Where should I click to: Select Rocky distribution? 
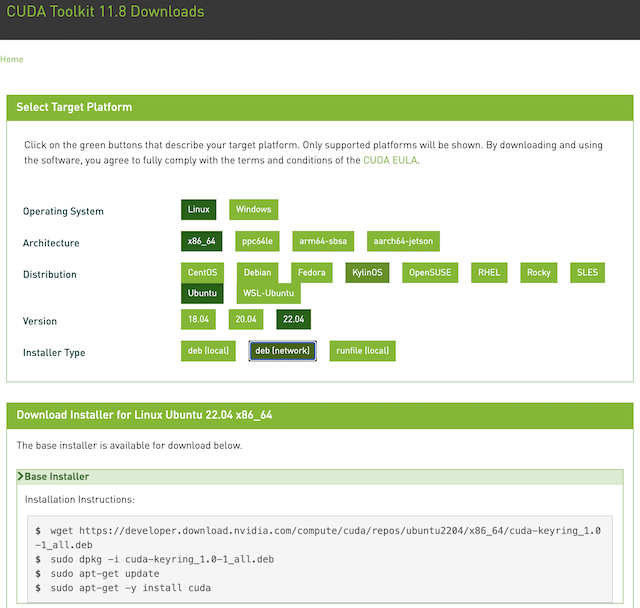click(539, 273)
